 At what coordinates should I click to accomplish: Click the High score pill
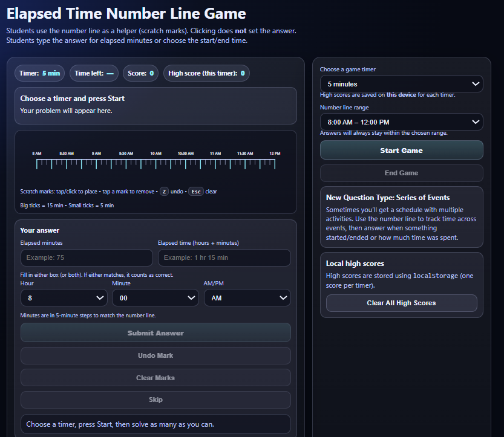[206, 73]
